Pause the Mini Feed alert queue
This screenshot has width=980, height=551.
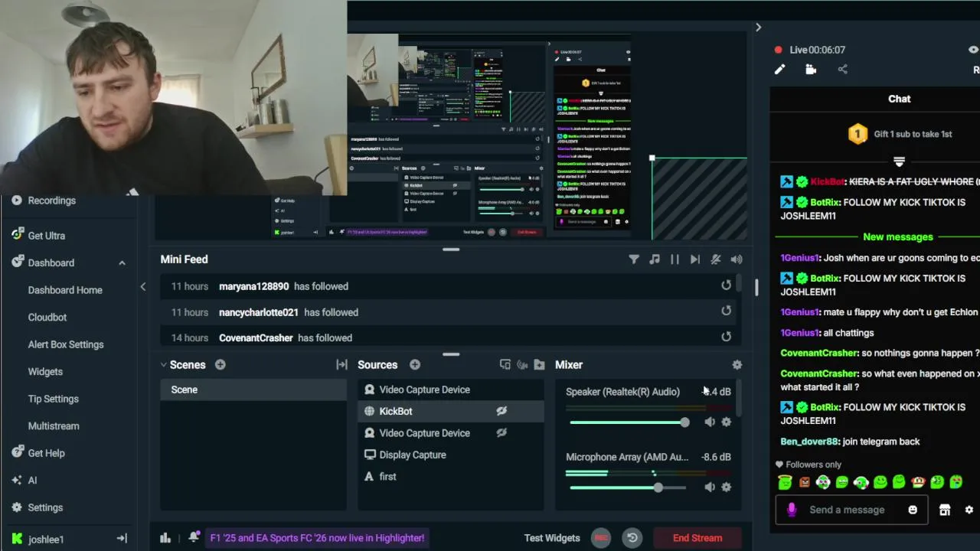tap(675, 259)
